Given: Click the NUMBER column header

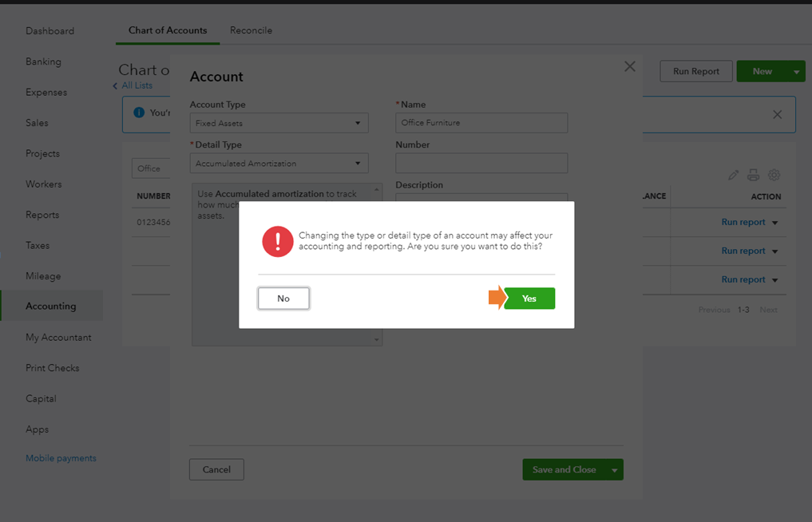Looking at the screenshot, I should click(153, 196).
